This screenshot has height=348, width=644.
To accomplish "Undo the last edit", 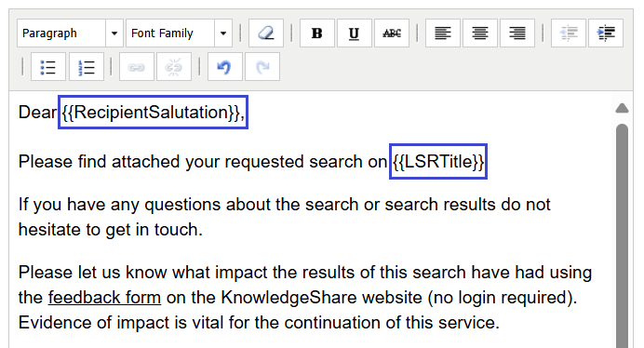I will (x=224, y=67).
